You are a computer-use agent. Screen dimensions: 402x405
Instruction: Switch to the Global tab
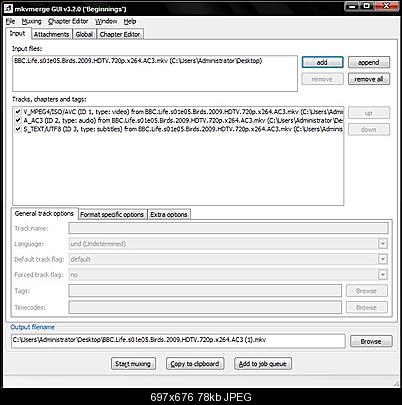[84, 34]
